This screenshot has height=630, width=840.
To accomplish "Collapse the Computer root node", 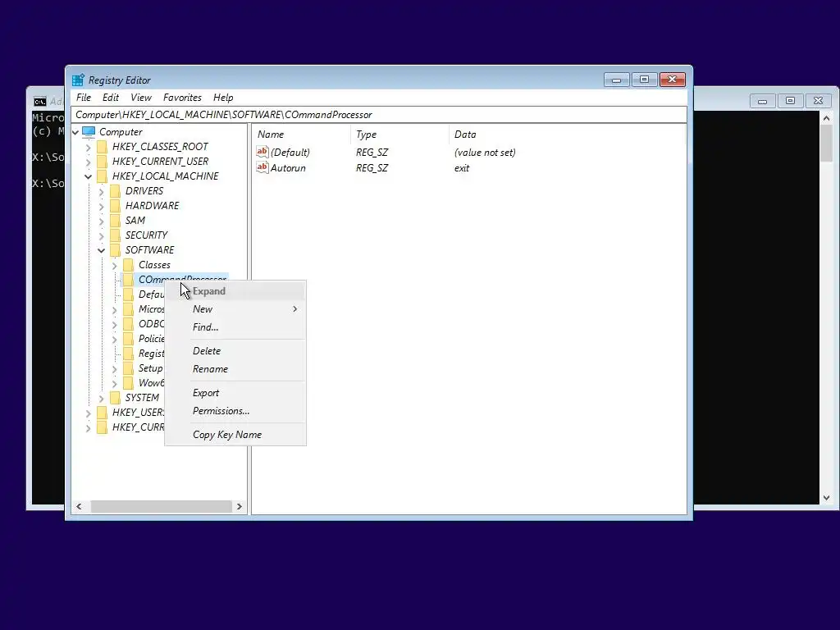I will [x=75, y=132].
